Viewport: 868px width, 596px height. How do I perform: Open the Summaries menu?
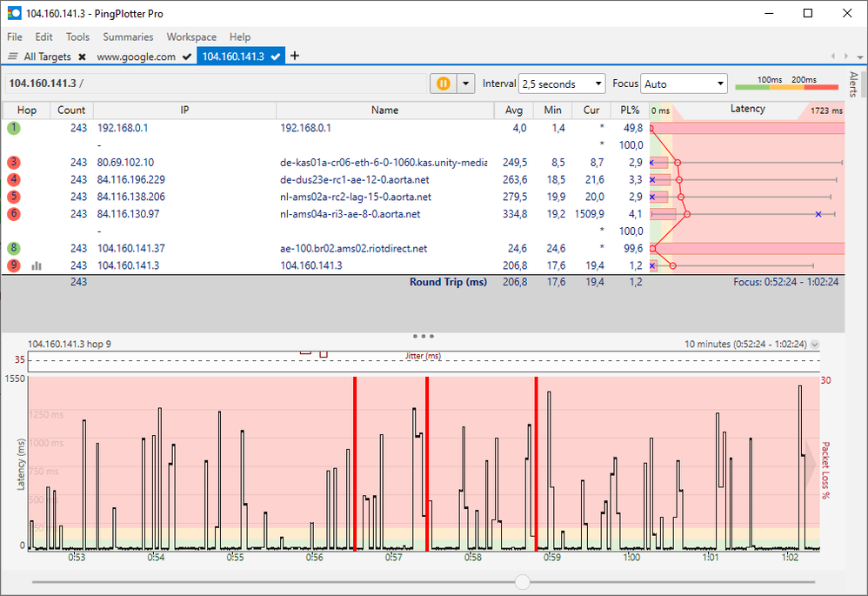tap(128, 37)
